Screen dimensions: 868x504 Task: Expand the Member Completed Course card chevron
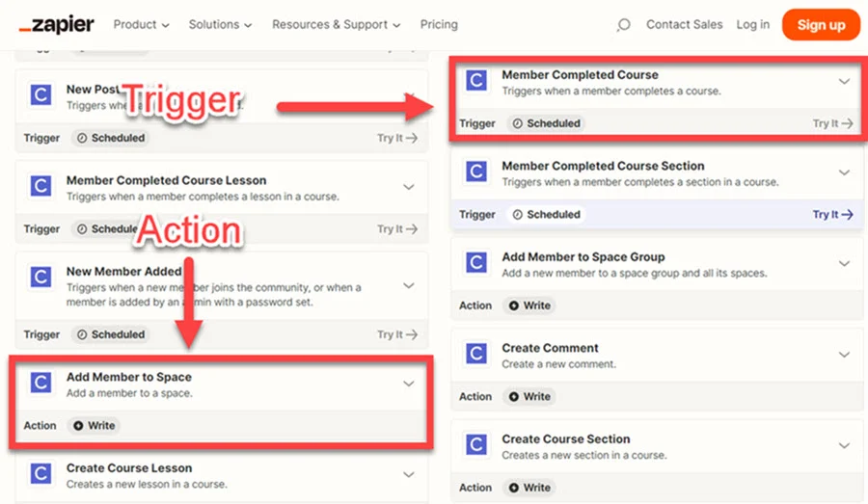coord(844,82)
